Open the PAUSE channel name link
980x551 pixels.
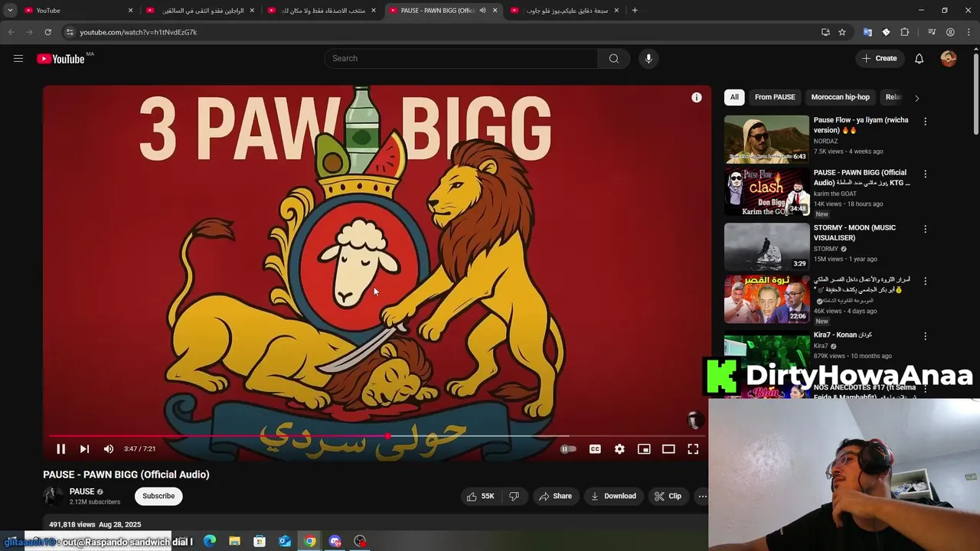coord(82,491)
